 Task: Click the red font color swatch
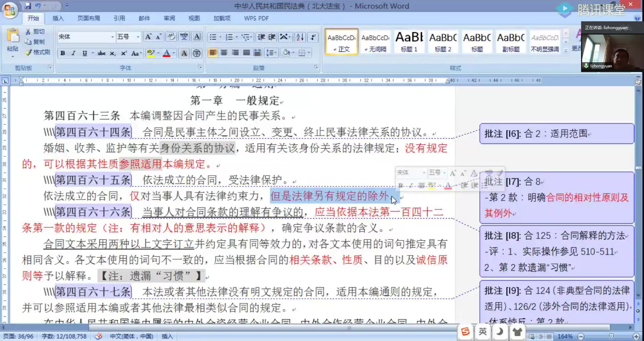pos(166,53)
